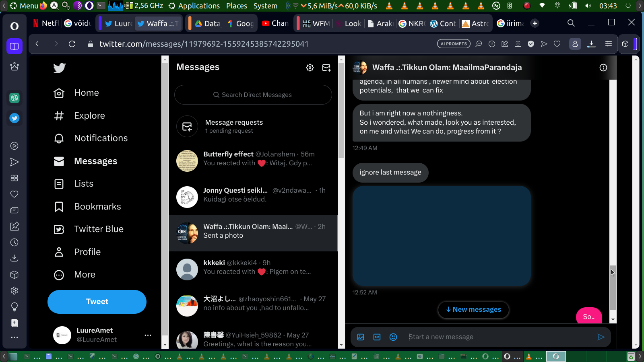Viewport: 644px width, 362px height.
Task: Click the address bar URL
Action: point(204,44)
